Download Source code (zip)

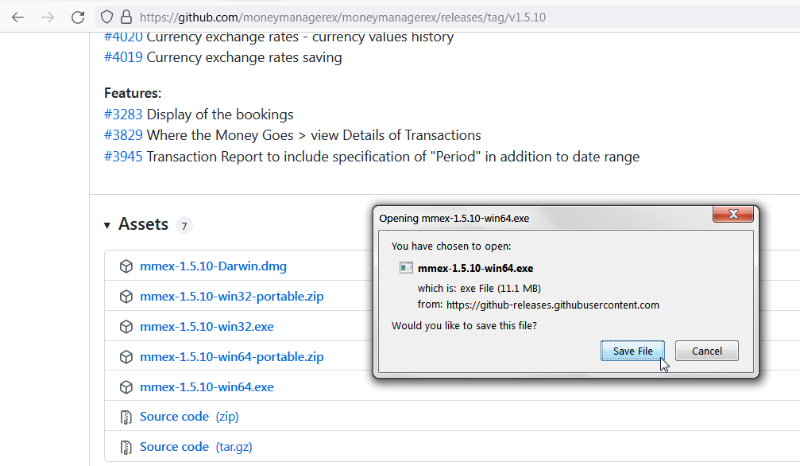pos(189,416)
